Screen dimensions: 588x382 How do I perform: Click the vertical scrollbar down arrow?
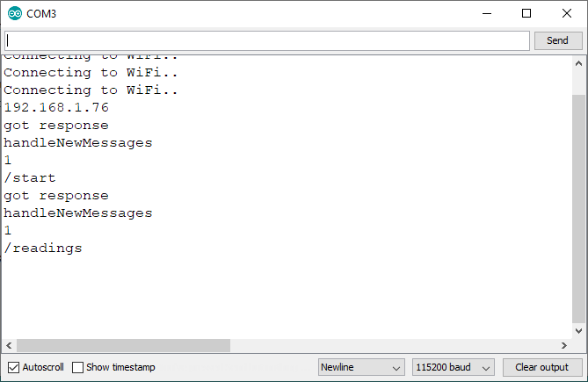[x=578, y=330]
